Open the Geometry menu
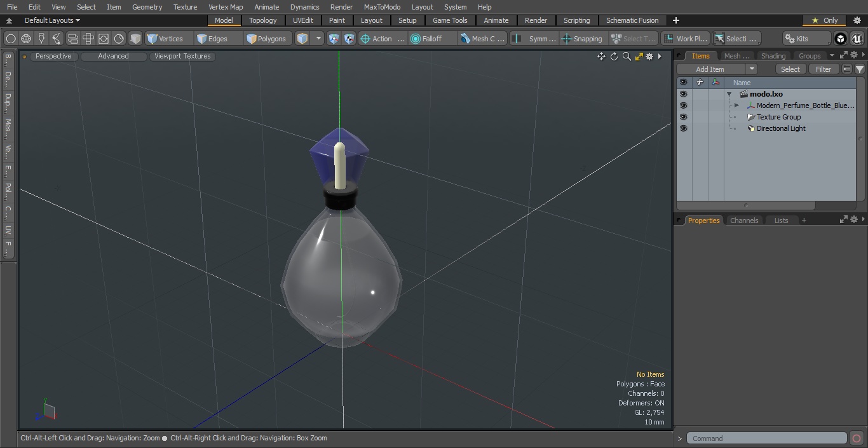The width and height of the screenshot is (868, 448). tap(147, 7)
